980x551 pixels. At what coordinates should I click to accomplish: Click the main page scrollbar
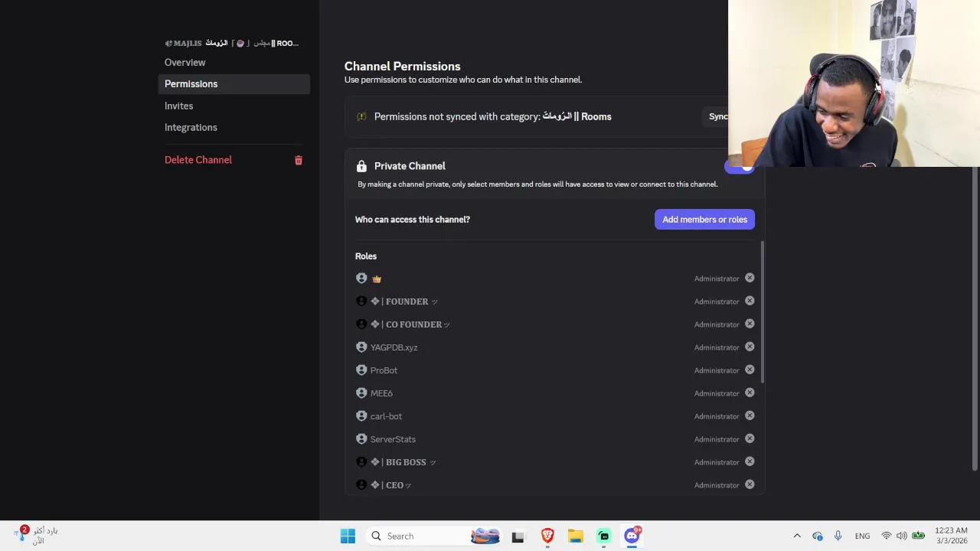tap(975, 318)
